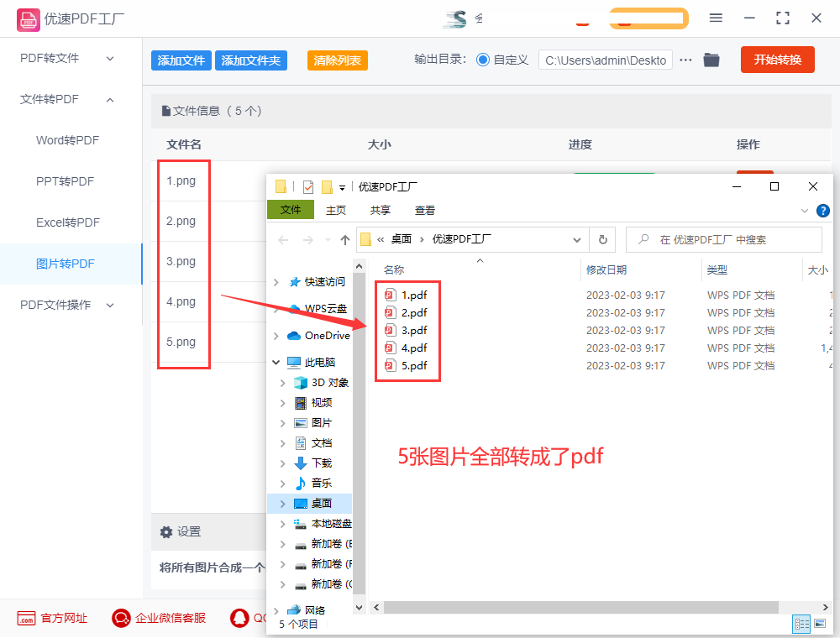Collapse the 文件转PDF sidebar section
The height and width of the screenshot is (638, 840).
110,100
